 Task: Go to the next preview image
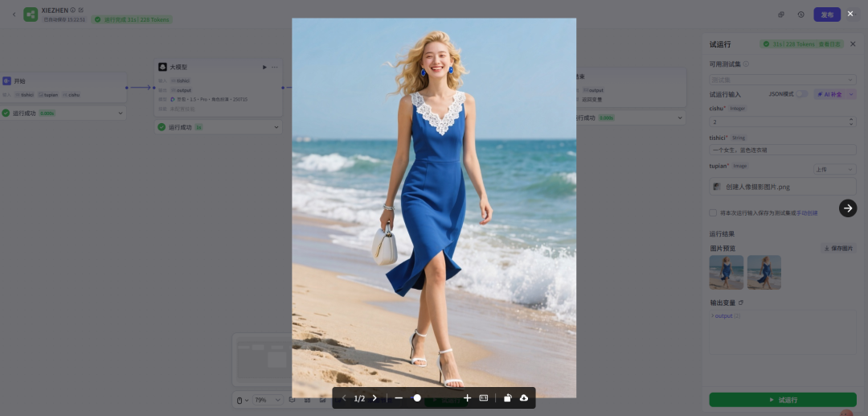click(x=375, y=398)
